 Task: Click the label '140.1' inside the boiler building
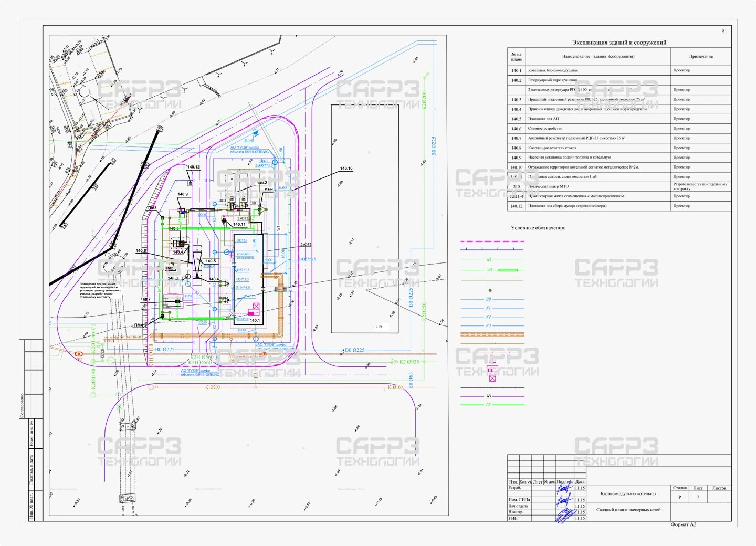click(x=255, y=320)
